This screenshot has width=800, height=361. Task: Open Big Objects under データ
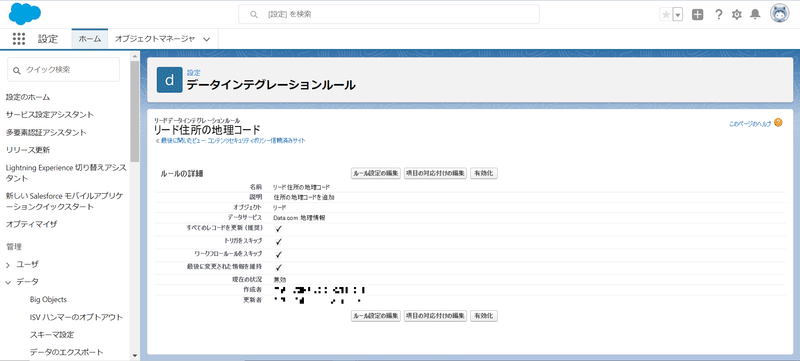point(48,299)
